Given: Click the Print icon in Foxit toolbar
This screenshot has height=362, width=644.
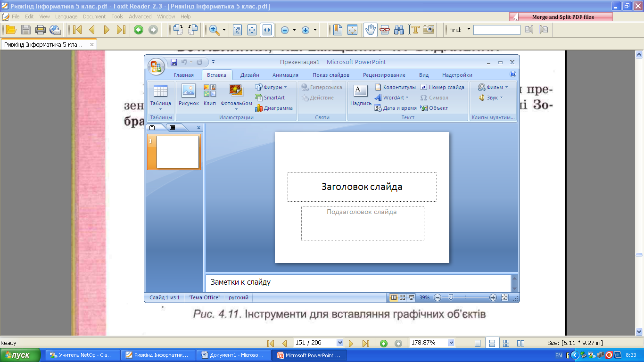Looking at the screenshot, I should point(41,30).
